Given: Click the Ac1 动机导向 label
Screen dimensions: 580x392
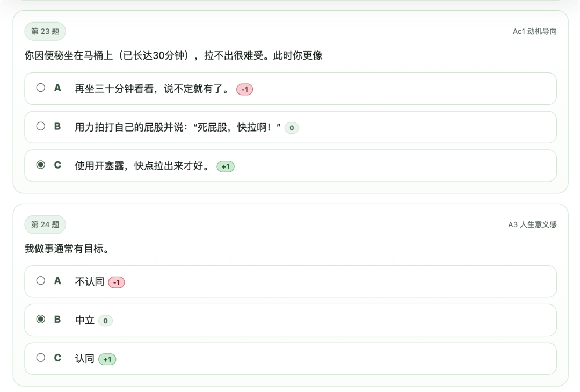Looking at the screenshot, I should pyautogui.click(x=535, y=32).
